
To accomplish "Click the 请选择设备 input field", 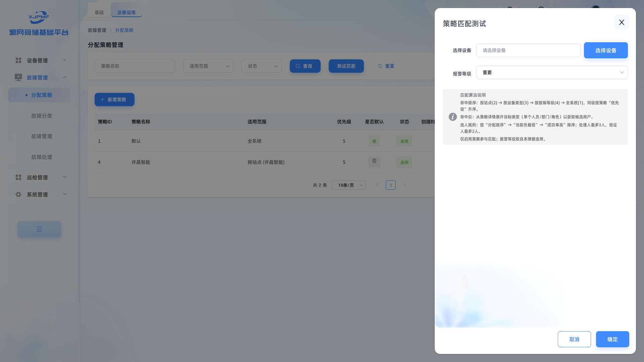I will point(528,50).
